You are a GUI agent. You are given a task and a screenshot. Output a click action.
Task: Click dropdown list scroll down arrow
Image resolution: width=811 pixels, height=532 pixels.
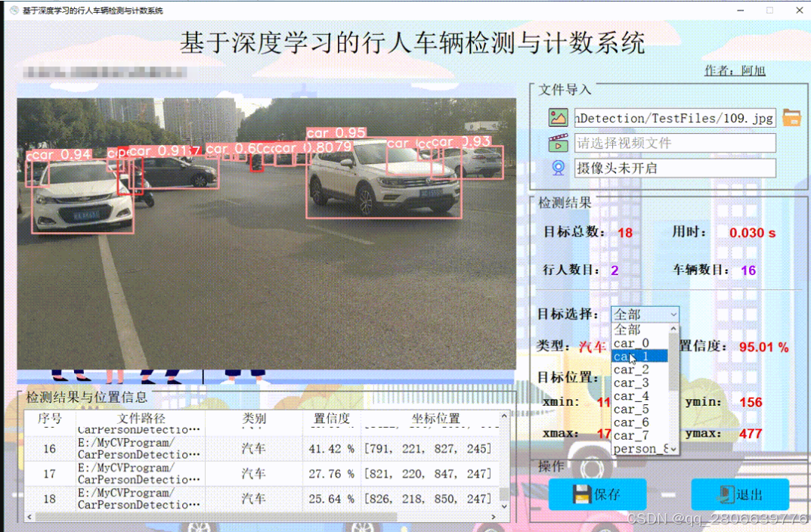[673, 450]
